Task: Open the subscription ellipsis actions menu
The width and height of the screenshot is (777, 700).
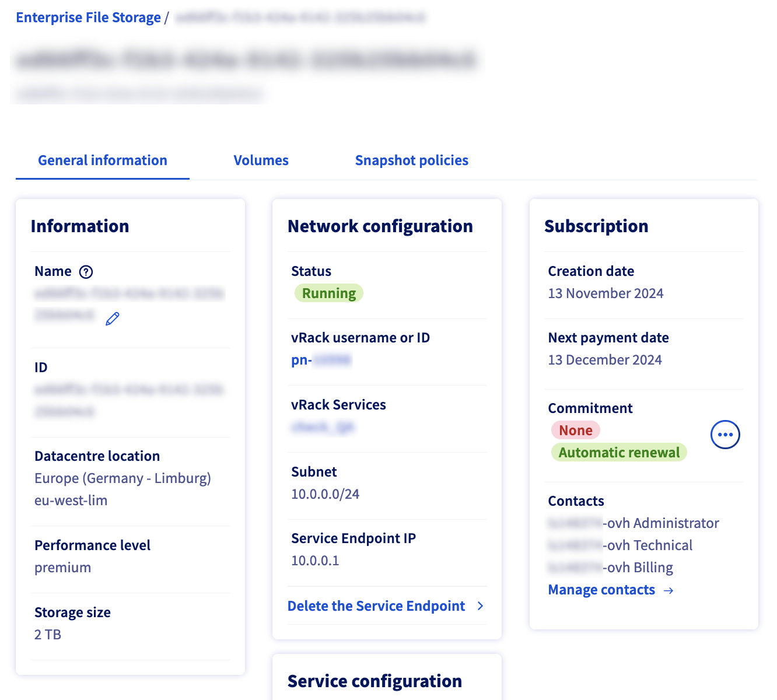Action: click(724, 435)
